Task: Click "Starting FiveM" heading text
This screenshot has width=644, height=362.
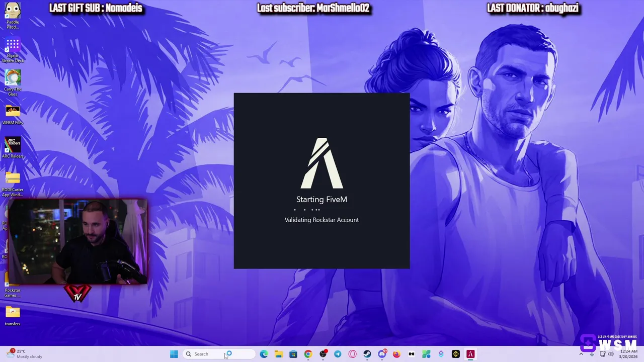Action: click(321, 200)
